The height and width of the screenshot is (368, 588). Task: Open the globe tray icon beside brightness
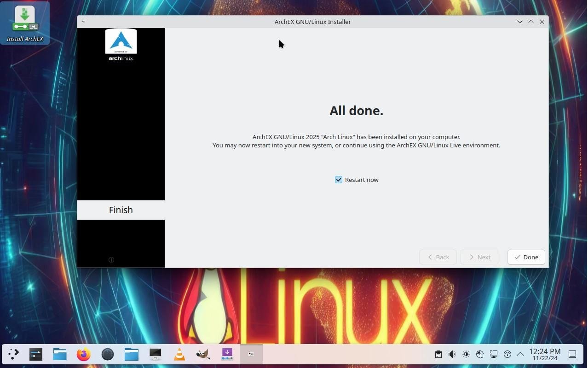click(x=479, y=354)
